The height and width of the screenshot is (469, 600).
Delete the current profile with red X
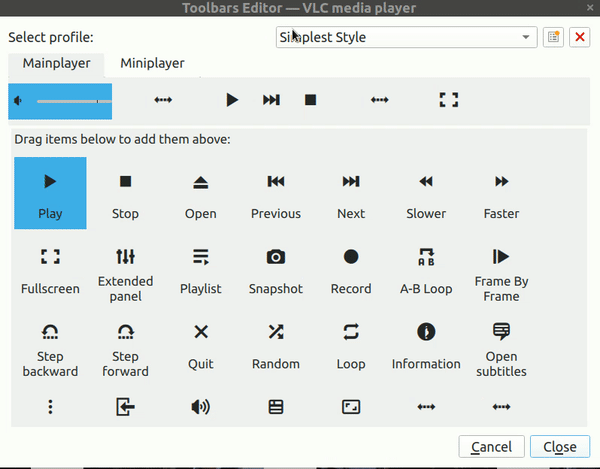[579, 37]
